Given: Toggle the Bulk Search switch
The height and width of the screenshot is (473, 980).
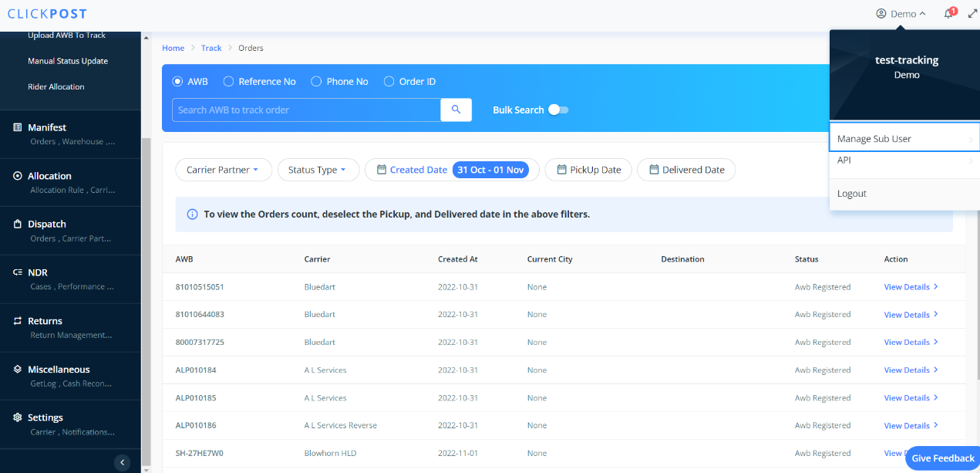Looking at the screenshot, I should pos(558,110).
